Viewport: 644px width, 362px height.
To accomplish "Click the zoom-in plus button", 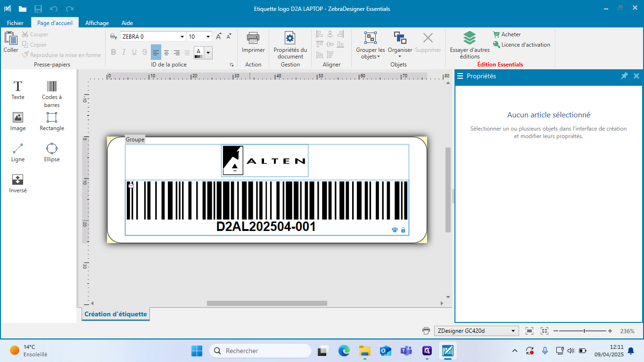I will 610,331.
